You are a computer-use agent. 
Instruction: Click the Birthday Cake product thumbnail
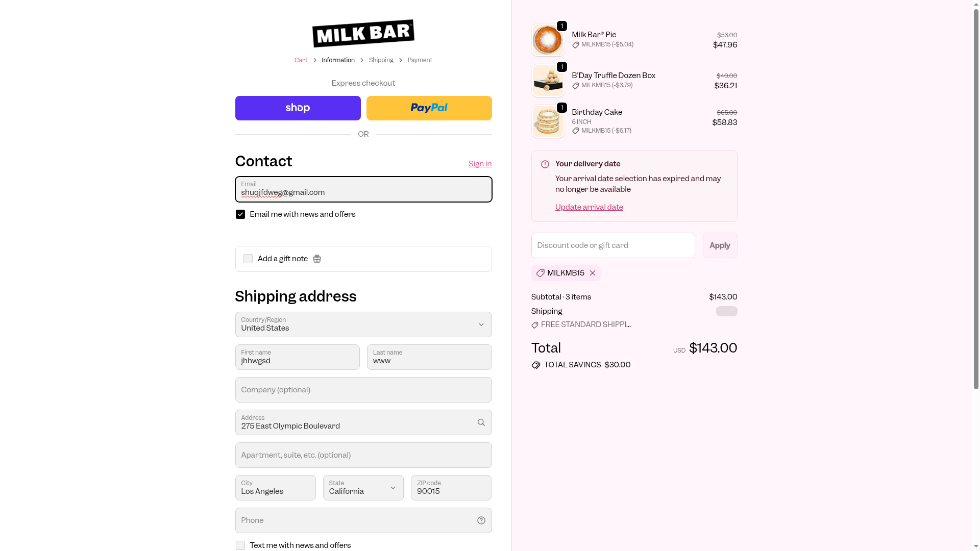(548, 122)
